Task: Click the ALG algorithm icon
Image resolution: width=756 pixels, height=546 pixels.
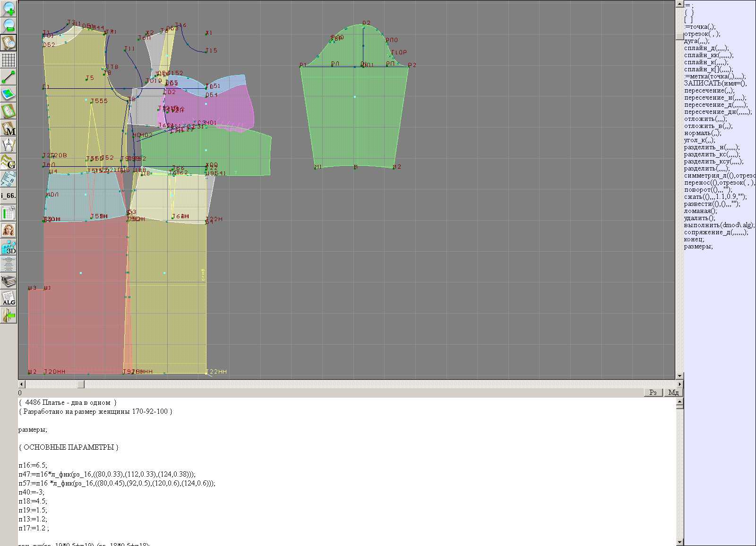Action: (x=9, y=298)
